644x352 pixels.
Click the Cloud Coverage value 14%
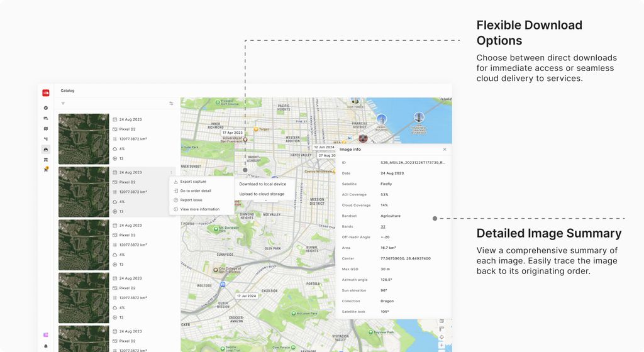(384, 205)
